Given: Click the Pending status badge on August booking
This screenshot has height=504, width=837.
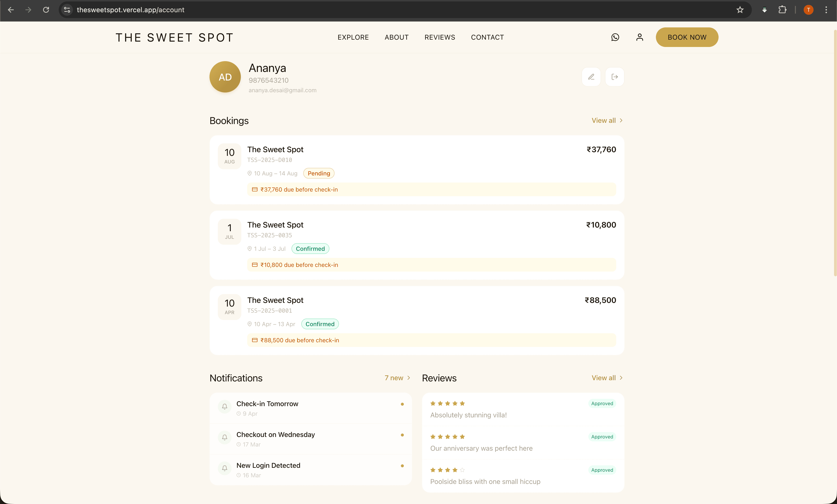Looking at the screenshot, I should click(x=318, y=173).
